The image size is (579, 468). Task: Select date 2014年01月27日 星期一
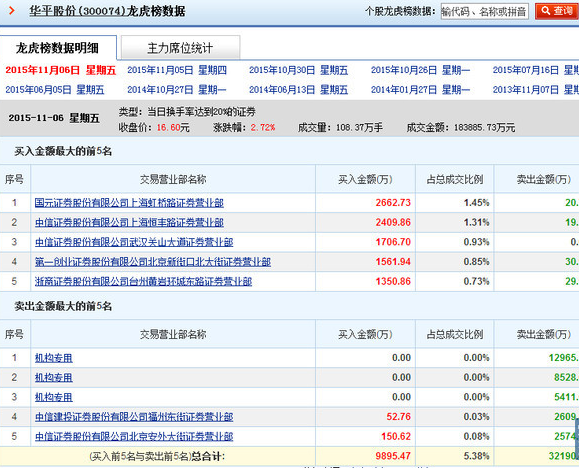420,89
